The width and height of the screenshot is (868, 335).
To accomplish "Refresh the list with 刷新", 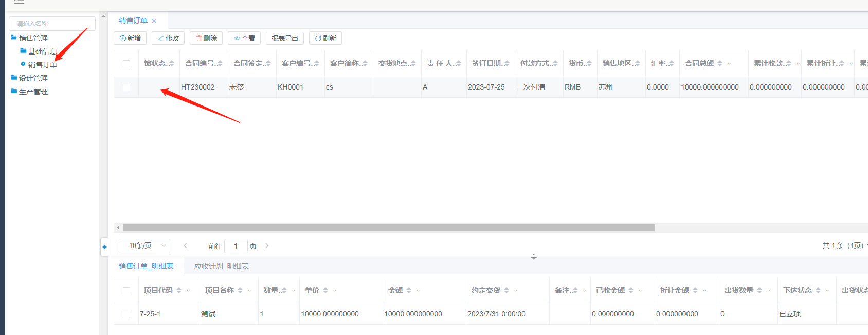I will [325, 38].
